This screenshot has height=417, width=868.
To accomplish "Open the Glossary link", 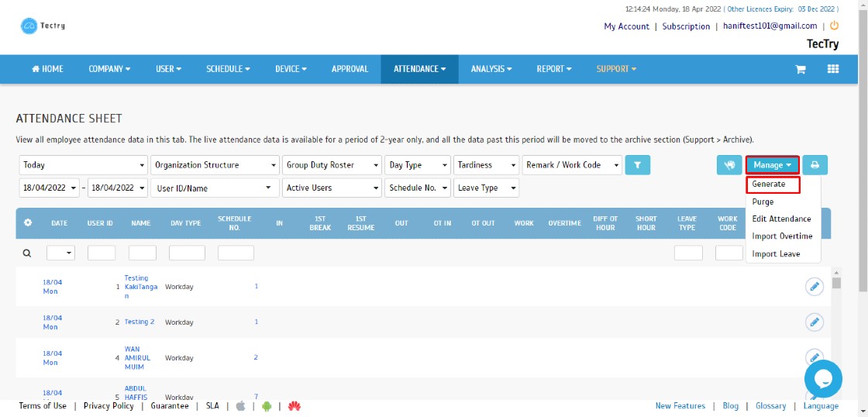I will click(x=770, y=406).
